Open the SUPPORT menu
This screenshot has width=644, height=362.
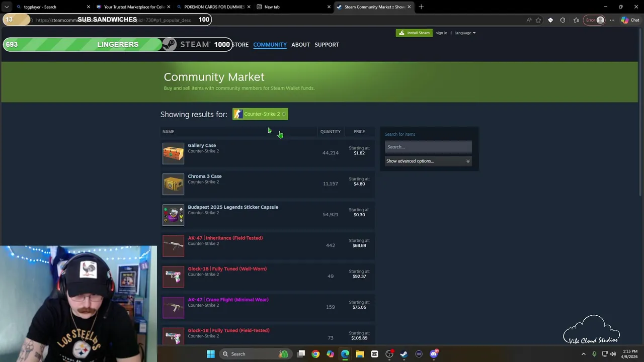[x=327, y=45]
